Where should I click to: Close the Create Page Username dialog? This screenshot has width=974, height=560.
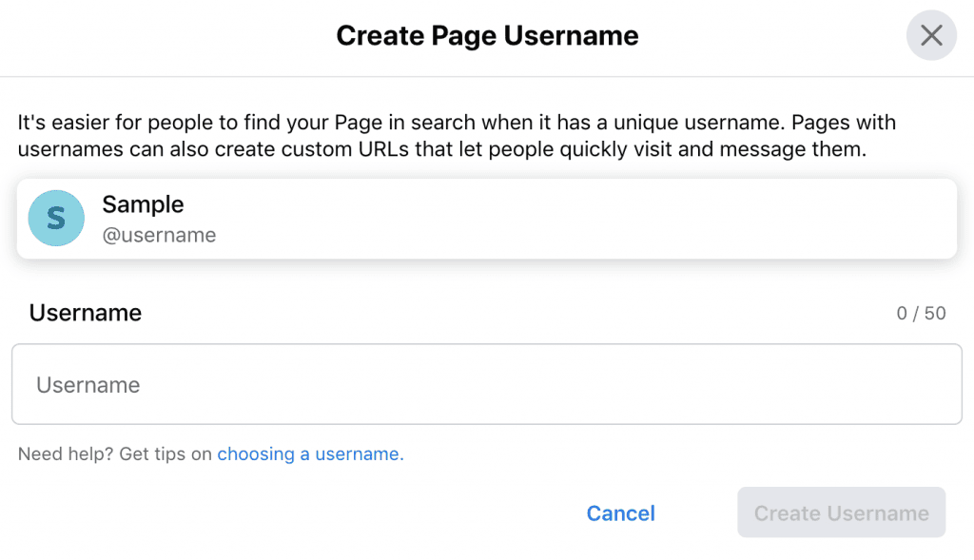pos(931,35)
